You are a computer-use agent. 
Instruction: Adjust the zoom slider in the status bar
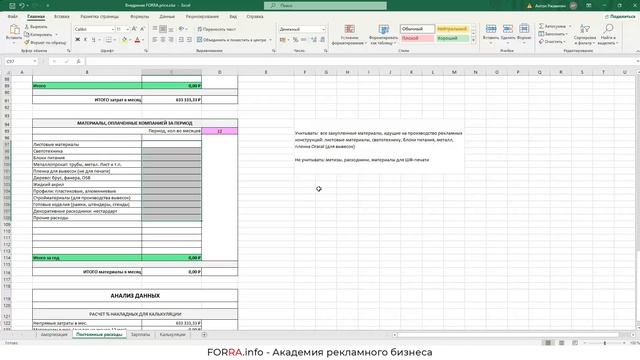coord(605,343)
